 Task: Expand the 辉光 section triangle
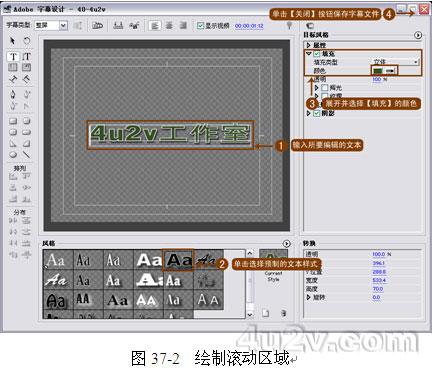click(317, 88)
